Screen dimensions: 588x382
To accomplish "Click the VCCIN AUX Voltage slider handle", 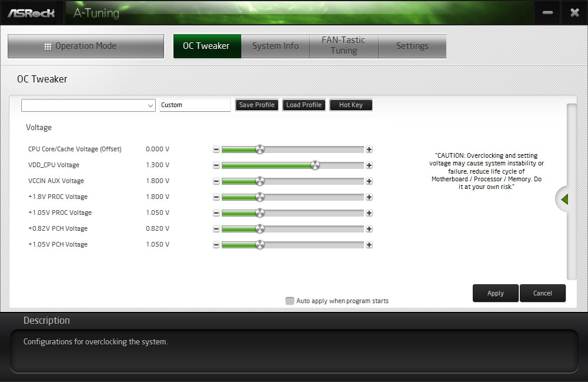I will point(260,181).
